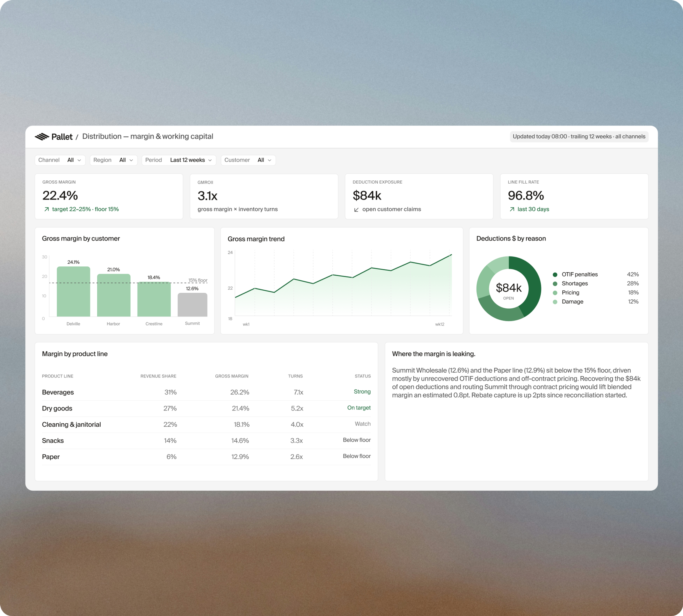This screenshot has height=616, width=683.
Task: Click the gray Summit bar
Action: pyautogui.click(x=192, y=305)
